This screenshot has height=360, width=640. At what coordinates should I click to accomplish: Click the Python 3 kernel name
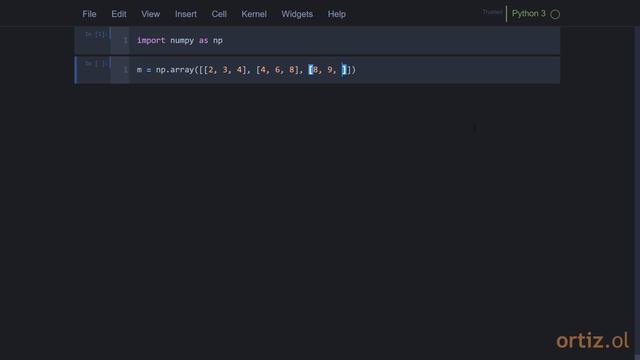pyautogui.click(x=529, y=13)
